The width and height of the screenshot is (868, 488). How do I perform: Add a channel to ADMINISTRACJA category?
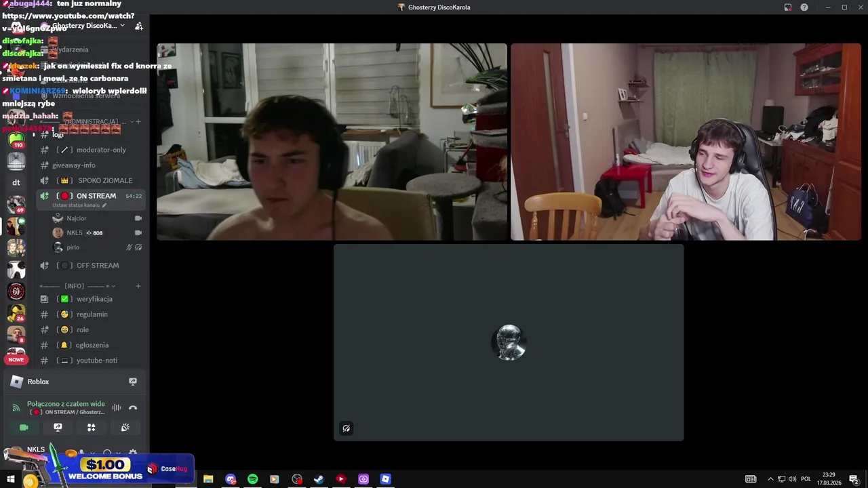click(138, 121)
